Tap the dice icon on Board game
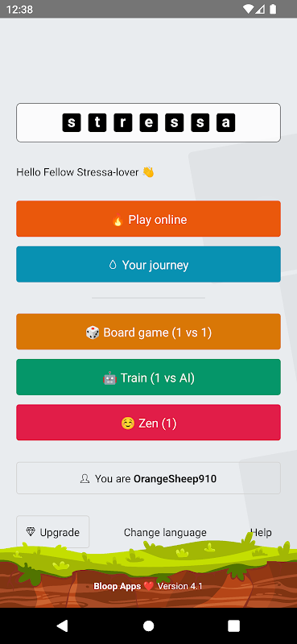Viewport: 297px width, 644px height. click(x=93, y=332)
